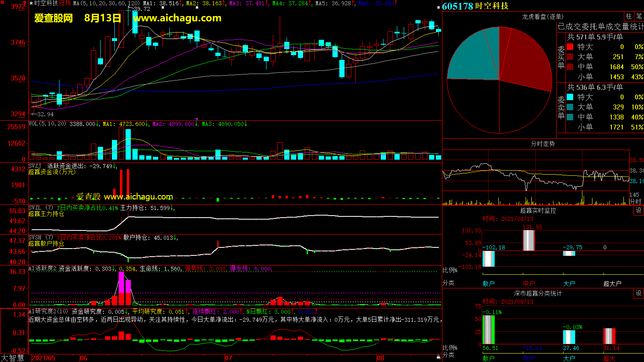The height and width of the screenshot is (362, 644).
Task: Click the cyan 特大 sell order legend square
Action: (570, 97)
